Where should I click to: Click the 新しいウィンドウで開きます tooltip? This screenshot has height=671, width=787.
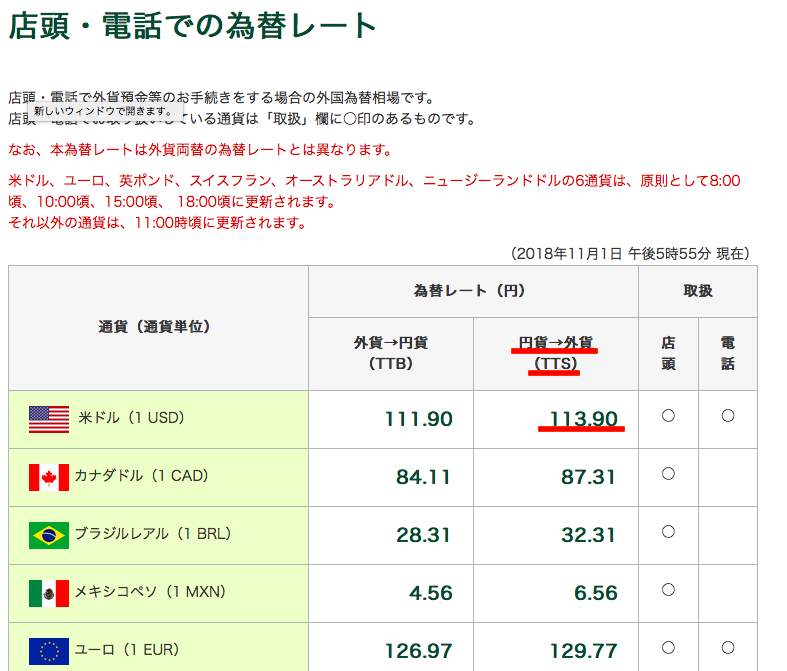tap(104, 111)
